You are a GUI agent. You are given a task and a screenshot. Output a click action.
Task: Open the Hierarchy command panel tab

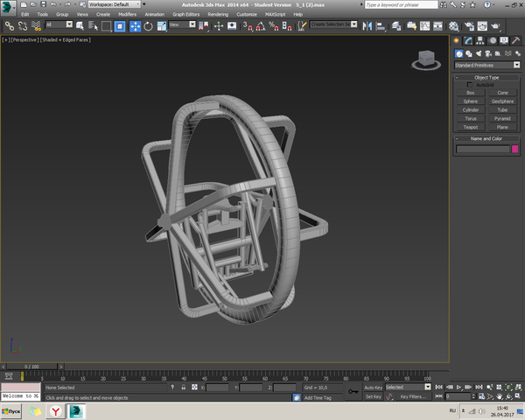(x=480, y=41)
